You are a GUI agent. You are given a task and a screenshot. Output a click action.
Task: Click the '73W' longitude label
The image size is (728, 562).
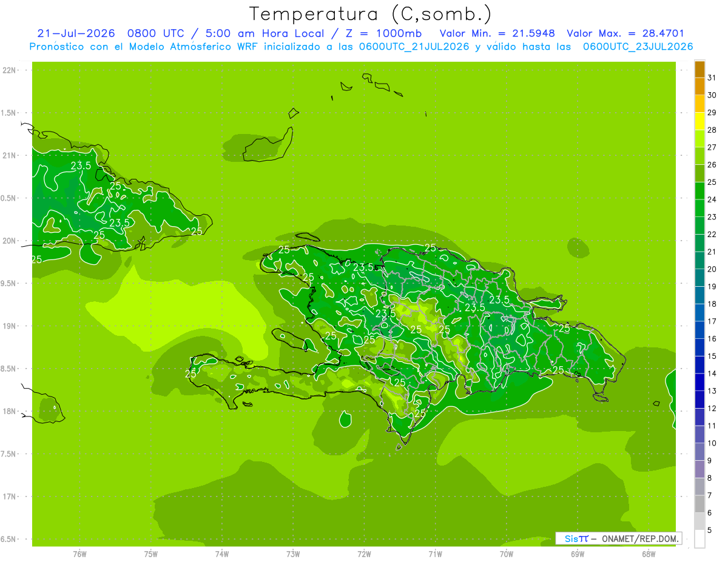click(x=293, y=554)
